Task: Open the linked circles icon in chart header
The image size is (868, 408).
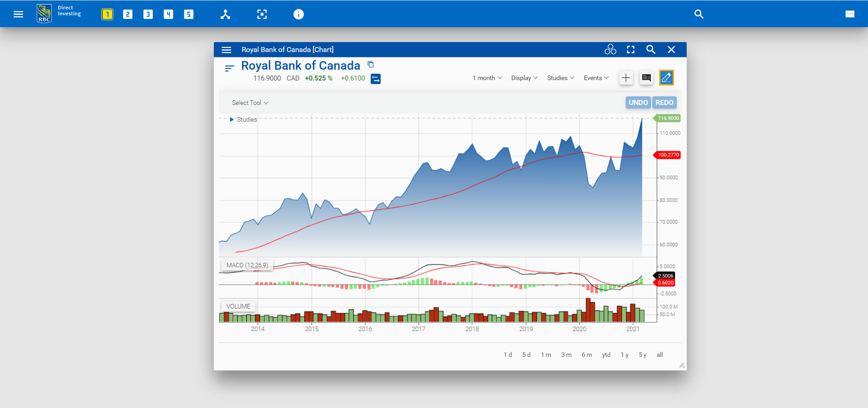Action: click(610, 50)
